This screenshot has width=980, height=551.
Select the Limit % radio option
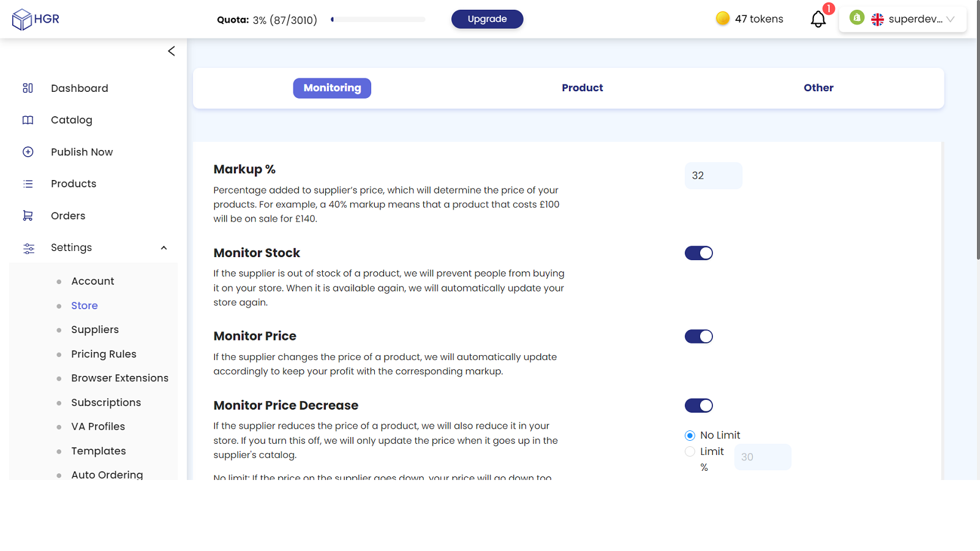[690, 452]
